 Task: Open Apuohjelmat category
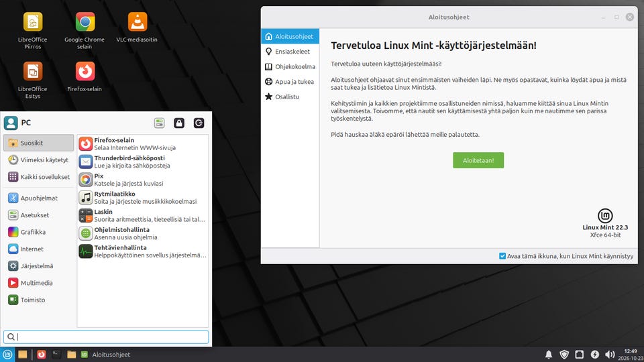(39, 198)
